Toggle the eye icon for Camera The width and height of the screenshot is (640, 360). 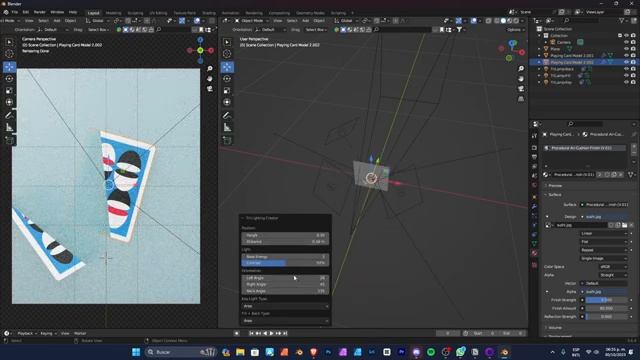(626, 42)
